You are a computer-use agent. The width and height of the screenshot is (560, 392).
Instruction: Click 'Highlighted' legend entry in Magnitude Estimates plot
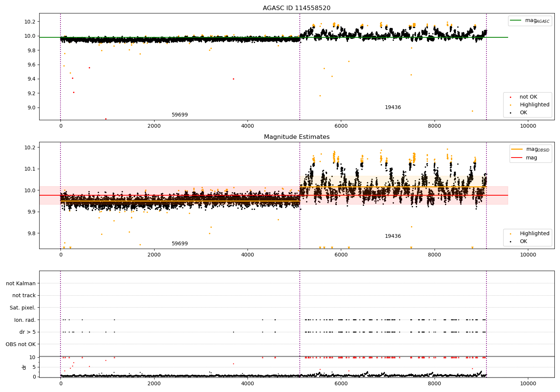tap(535, 234)
